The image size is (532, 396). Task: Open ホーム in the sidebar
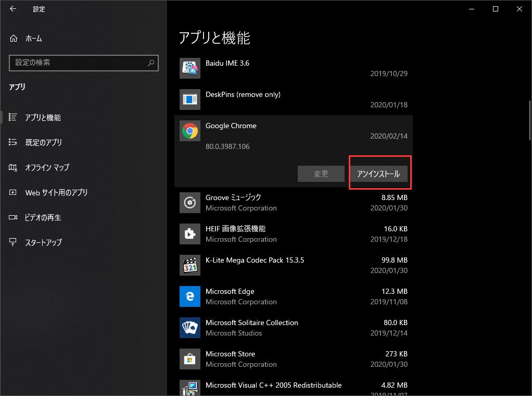tap(34, 39)
